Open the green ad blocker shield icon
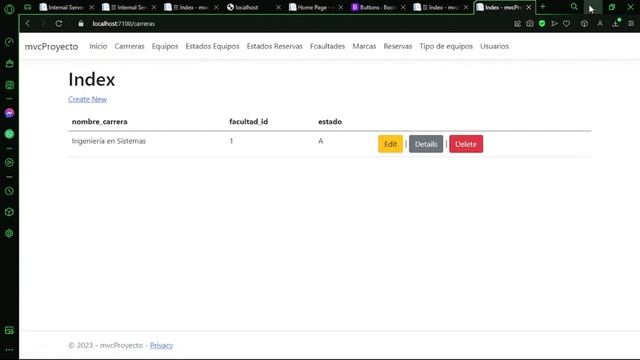This screenshot has width=640, height=360. pos(542,24)
